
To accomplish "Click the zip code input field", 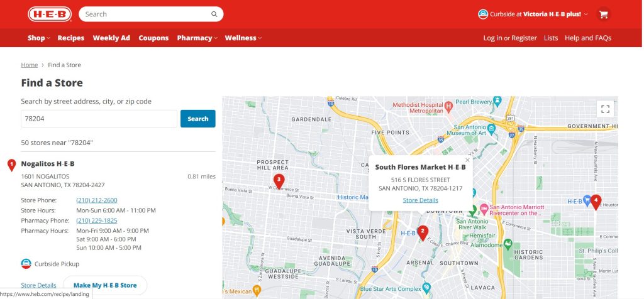I will click(x=99, y=119).
